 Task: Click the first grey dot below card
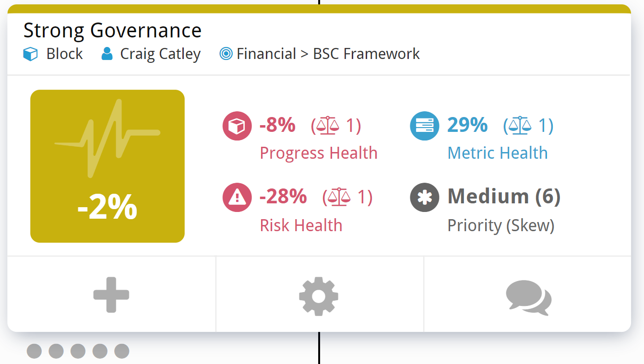(x=34, y=351)
